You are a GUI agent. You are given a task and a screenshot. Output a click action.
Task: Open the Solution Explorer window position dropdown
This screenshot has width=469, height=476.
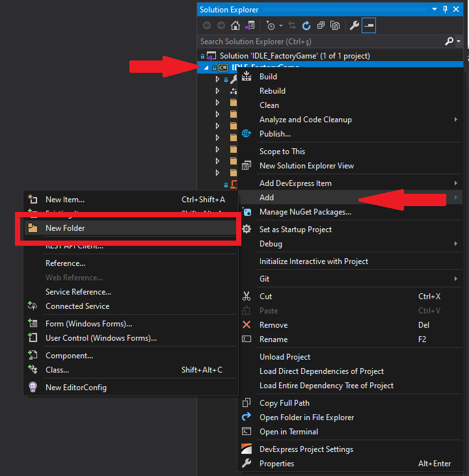435,9
